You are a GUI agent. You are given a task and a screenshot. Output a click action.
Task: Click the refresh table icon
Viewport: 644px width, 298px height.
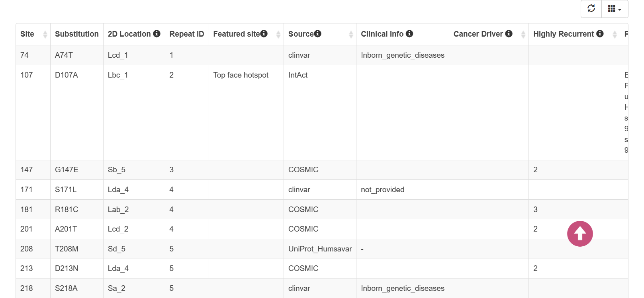click(x=591, y=9)
